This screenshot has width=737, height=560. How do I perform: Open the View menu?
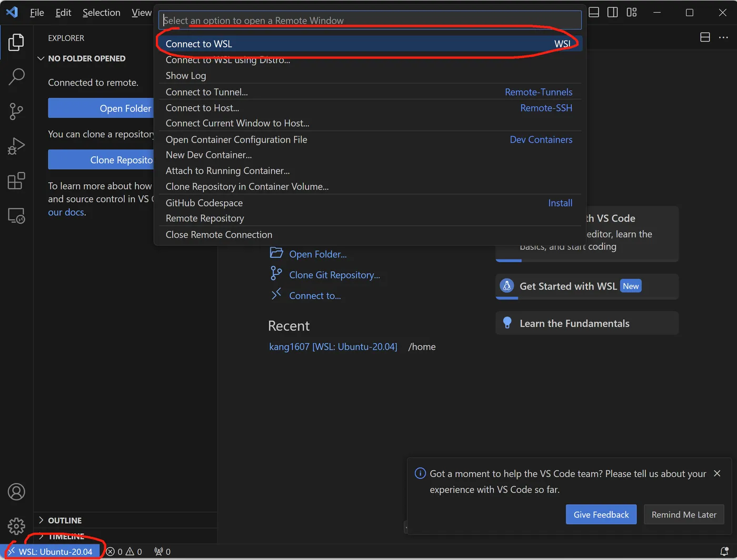[x=141, y=12]
